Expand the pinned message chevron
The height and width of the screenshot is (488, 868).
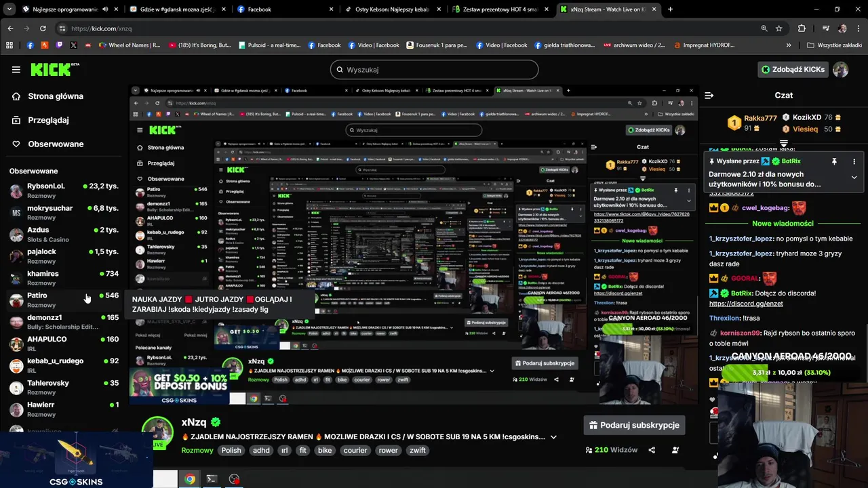(854, 178)
